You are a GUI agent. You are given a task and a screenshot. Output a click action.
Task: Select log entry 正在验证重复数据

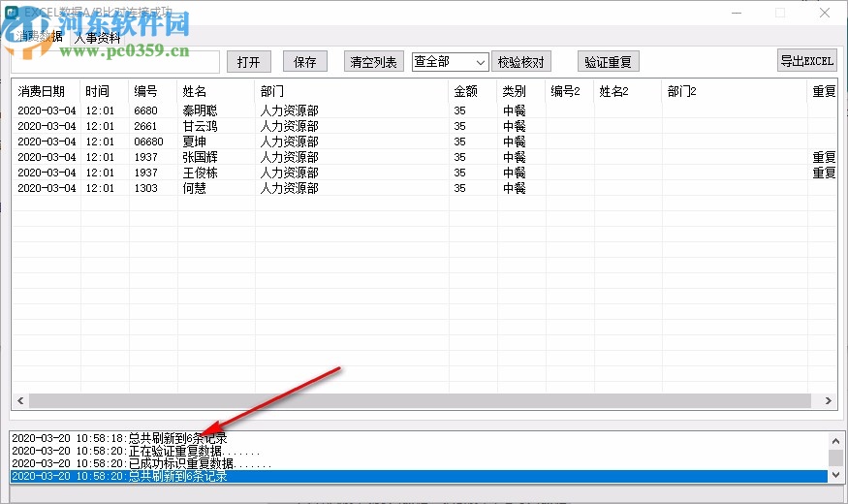tap(419, 451)
